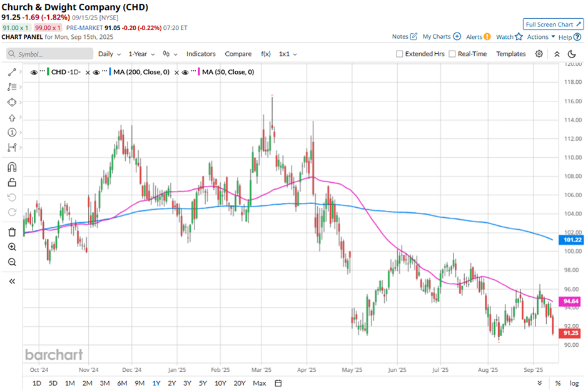588x390 pixels.
Task: Select the 6M time range
Action: (x=122, y=383)
